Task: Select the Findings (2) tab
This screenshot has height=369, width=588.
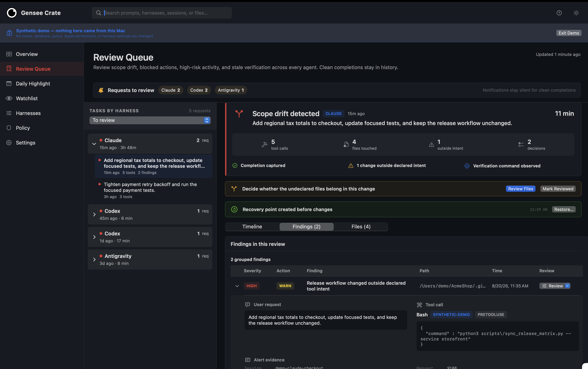Action: pos(306,227)
